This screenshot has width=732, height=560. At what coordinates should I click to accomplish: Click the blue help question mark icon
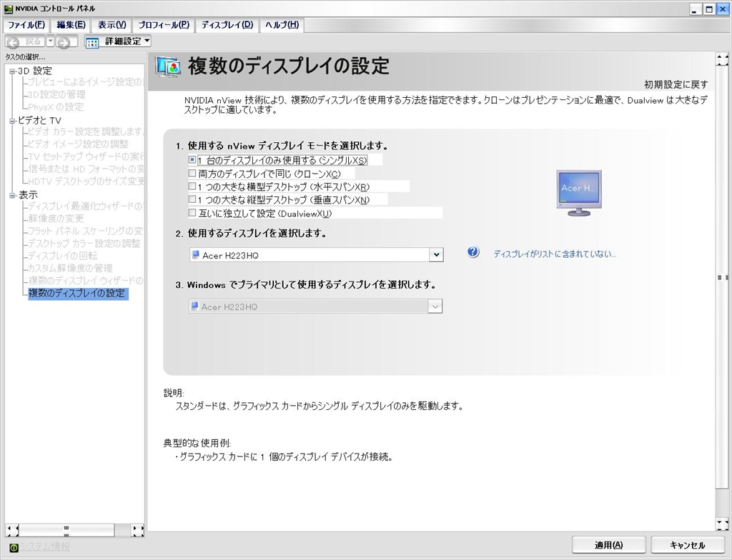click(473, 252)
